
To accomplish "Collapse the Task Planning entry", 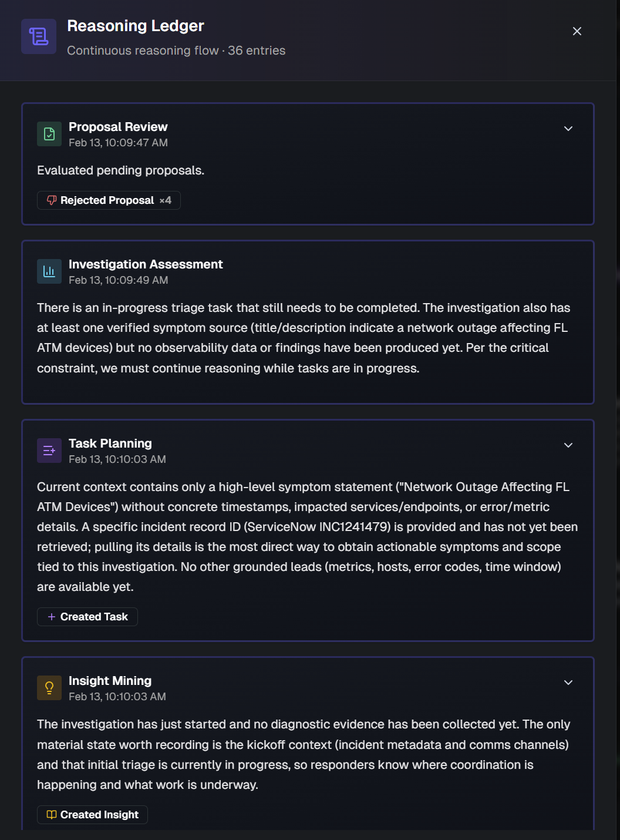I will click(x=568, y=445).
